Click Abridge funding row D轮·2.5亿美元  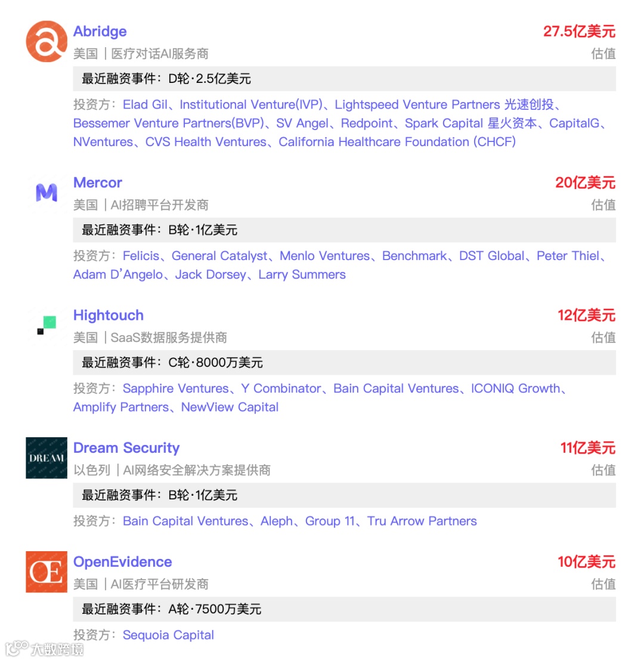(344, 79)
